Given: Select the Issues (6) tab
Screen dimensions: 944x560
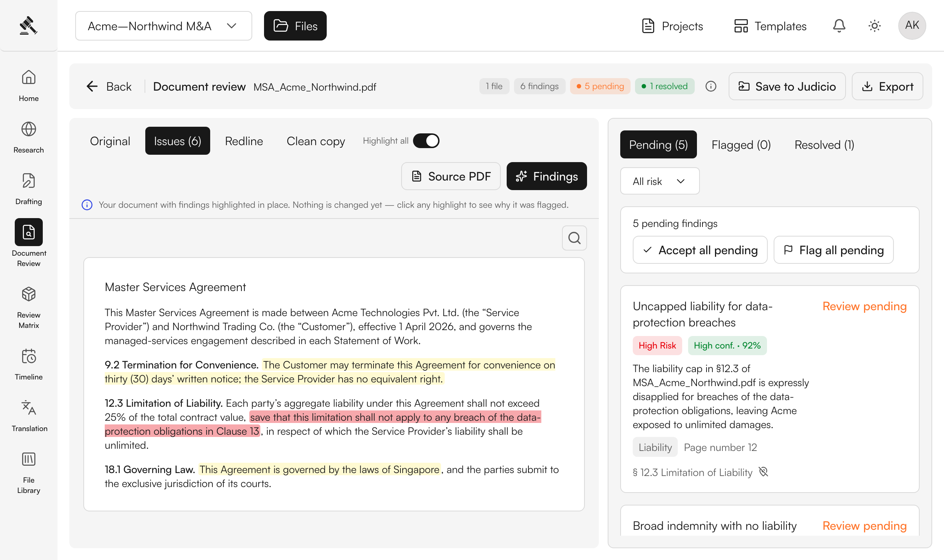Looking at the screenshot, I should click(x=177, y=141).
